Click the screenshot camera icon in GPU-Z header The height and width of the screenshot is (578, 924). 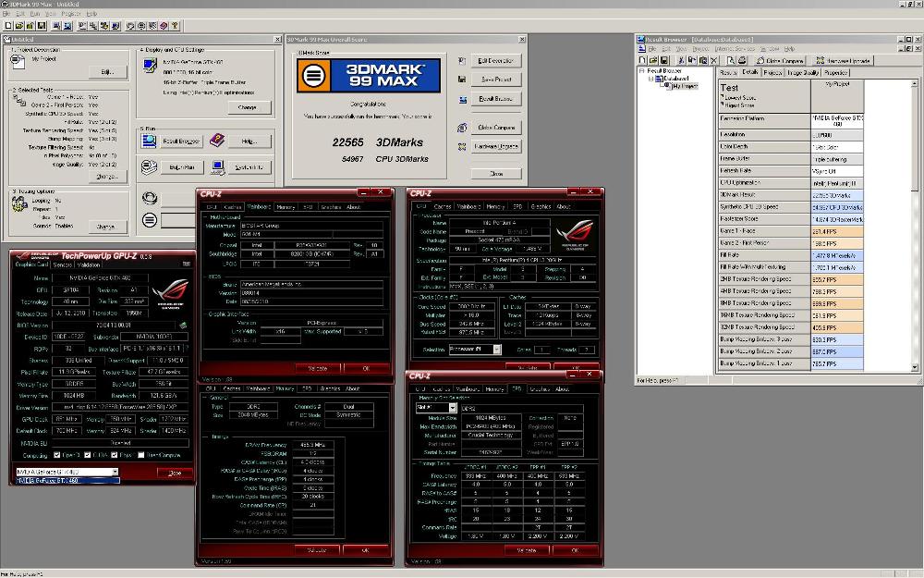(187, 264)
